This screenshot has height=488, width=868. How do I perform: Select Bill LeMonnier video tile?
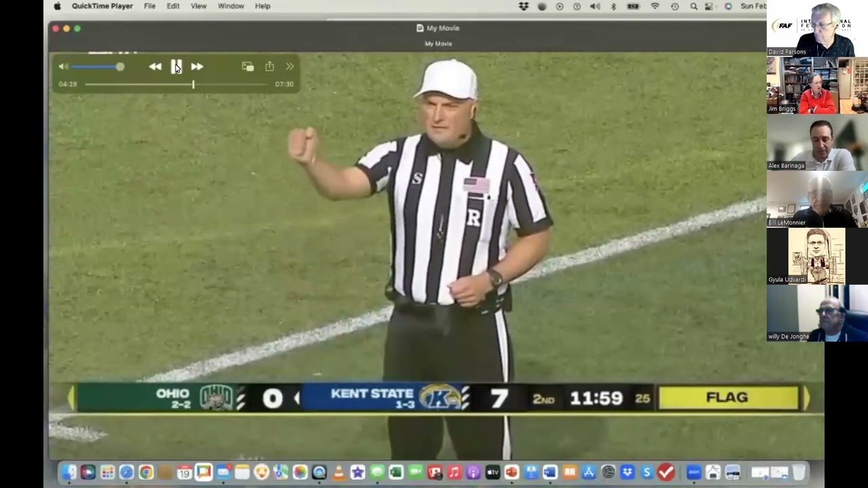click(x=817, y=199)
